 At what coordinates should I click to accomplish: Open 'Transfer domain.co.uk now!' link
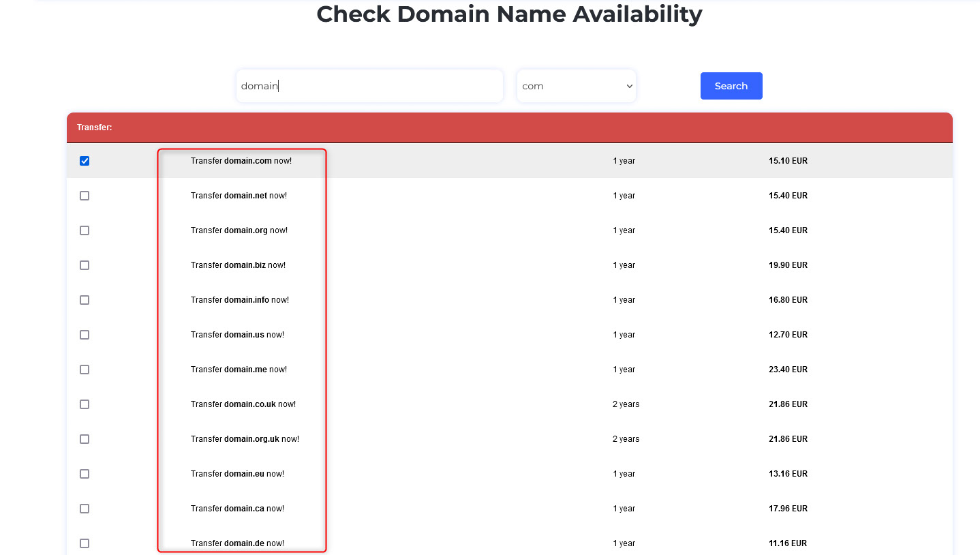pos(243,404)
